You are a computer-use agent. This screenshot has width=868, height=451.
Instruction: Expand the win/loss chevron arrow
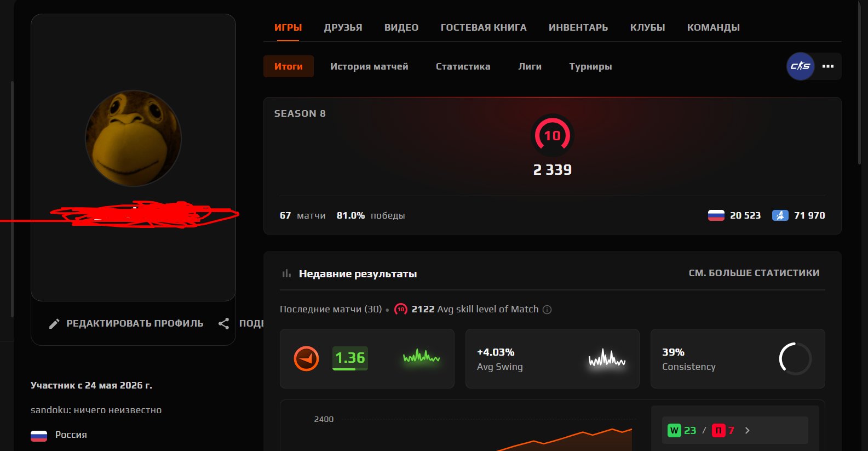(747, 431)
